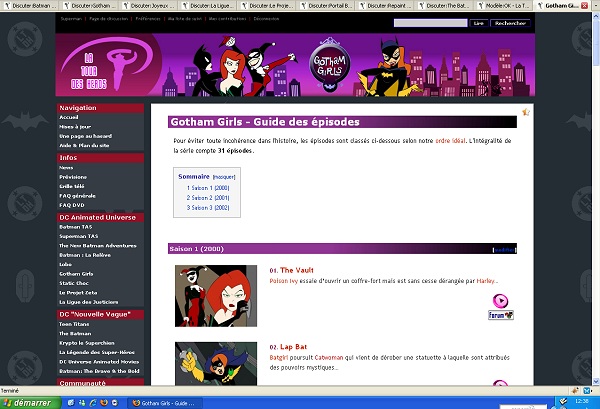The image size is (600, 409).
Task: Jump to Saison 1 (2000) in Sommaire
Action: click(208, 188)
